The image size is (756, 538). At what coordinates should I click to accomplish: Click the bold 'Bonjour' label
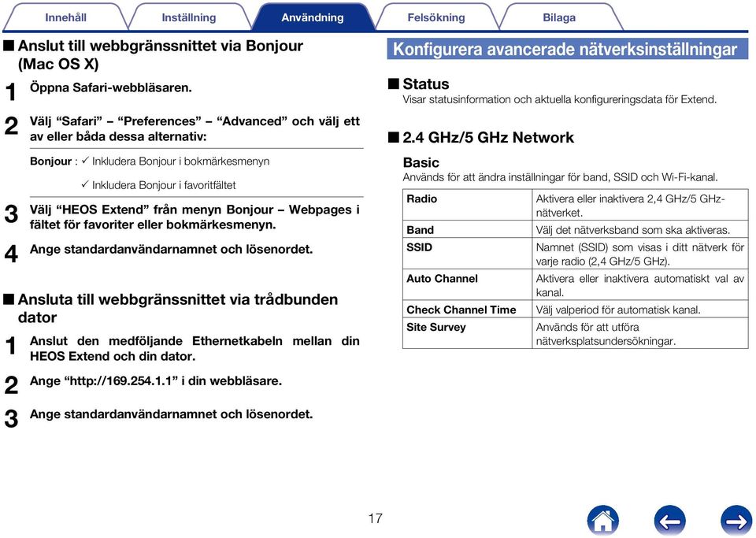point(50,161)
